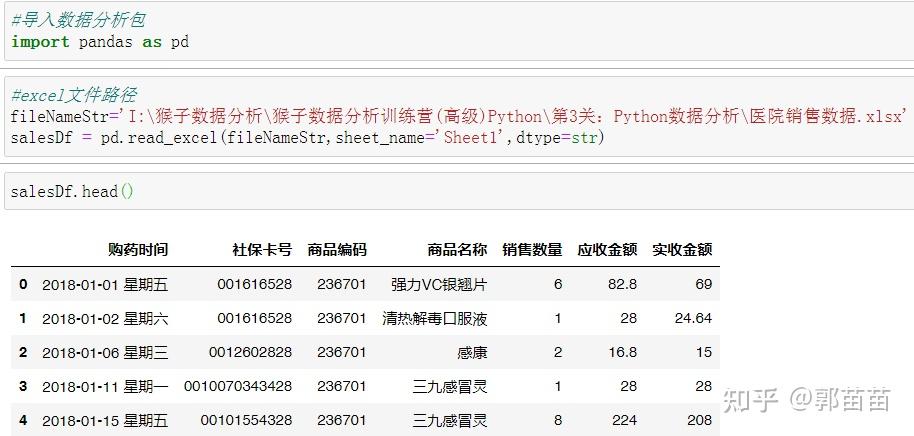Image resolution: width=914 pixels, height=436 pixels.
Task: Click row index 4
Action: [23, 420]
